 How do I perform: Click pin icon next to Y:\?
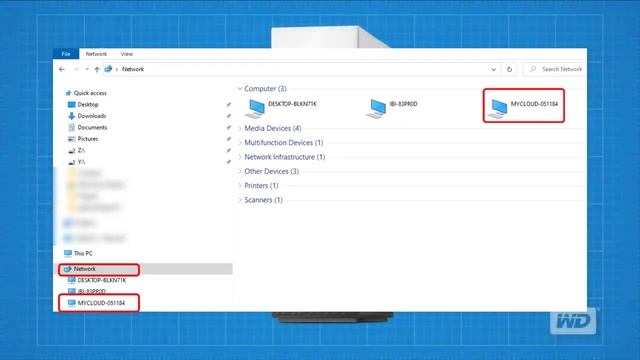[229, 162]
